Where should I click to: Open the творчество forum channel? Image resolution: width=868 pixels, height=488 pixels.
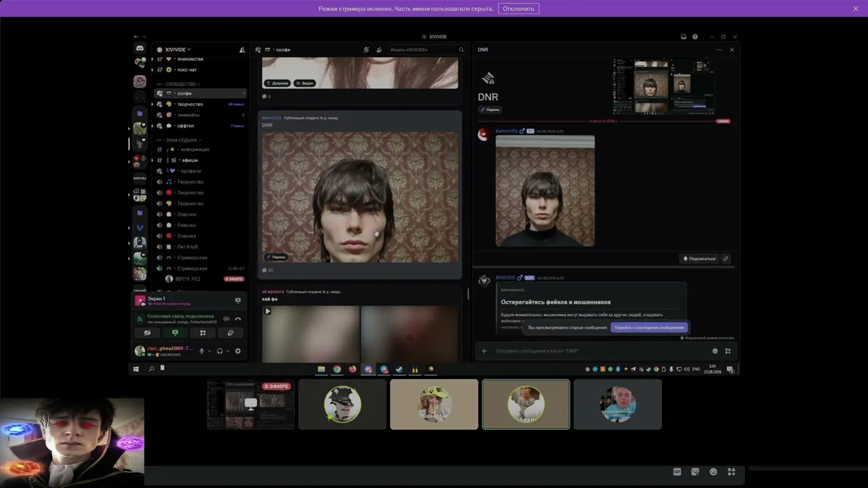200,104
